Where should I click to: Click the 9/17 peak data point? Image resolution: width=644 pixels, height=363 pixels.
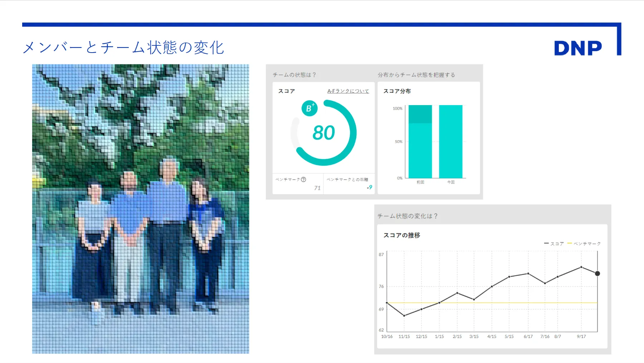(x=581, y=267)
